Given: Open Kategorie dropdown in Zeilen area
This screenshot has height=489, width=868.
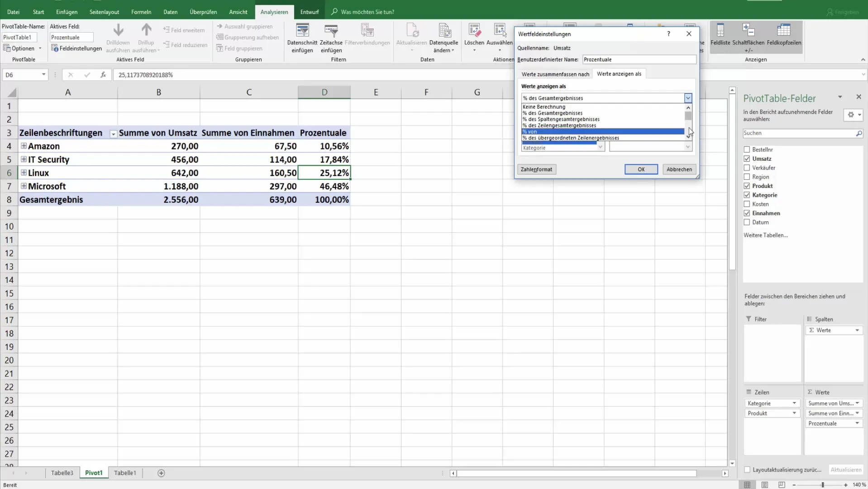Looking at the screenshot, I should click(794, 403).
